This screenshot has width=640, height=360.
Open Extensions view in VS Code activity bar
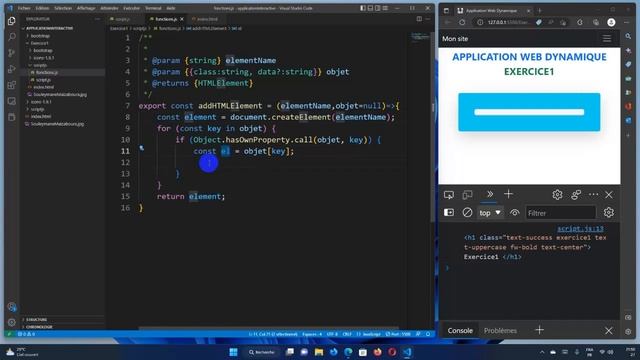pyautogui.click(x=11, y=85)
